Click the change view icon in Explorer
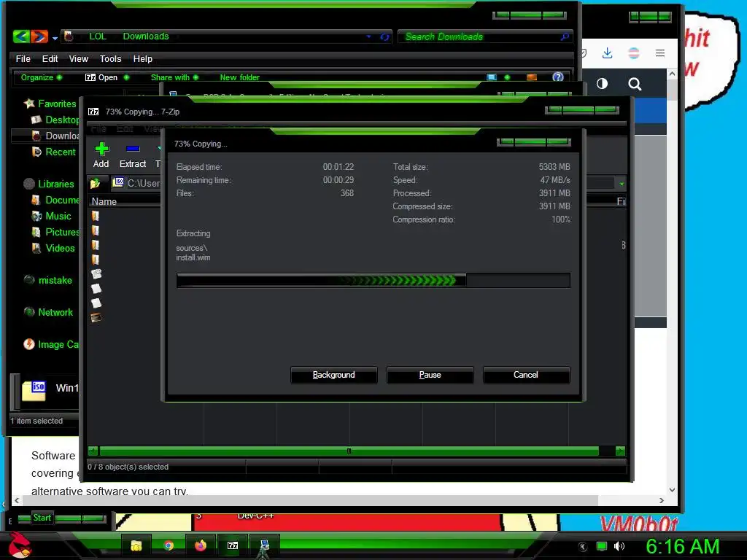747x560 pixels. point(492,77)
